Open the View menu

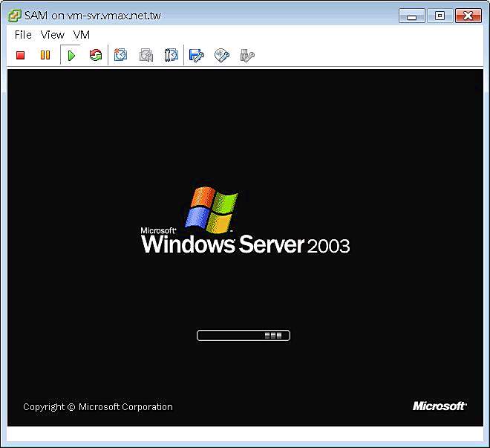(53, 35)
